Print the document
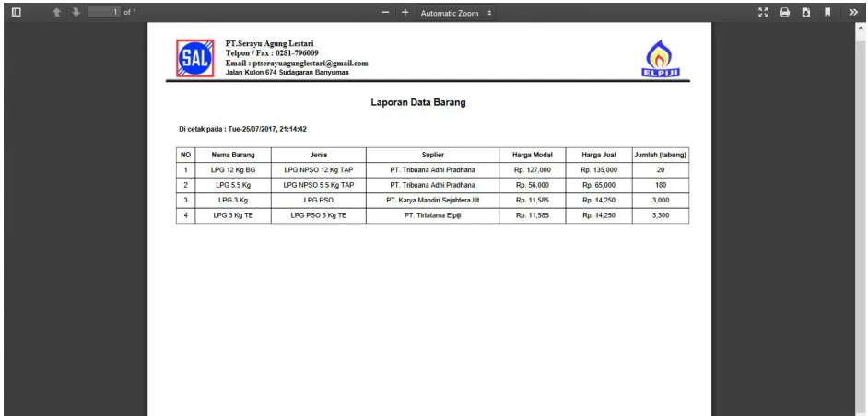This screenshot has height=416, width=868. (784, 12)
